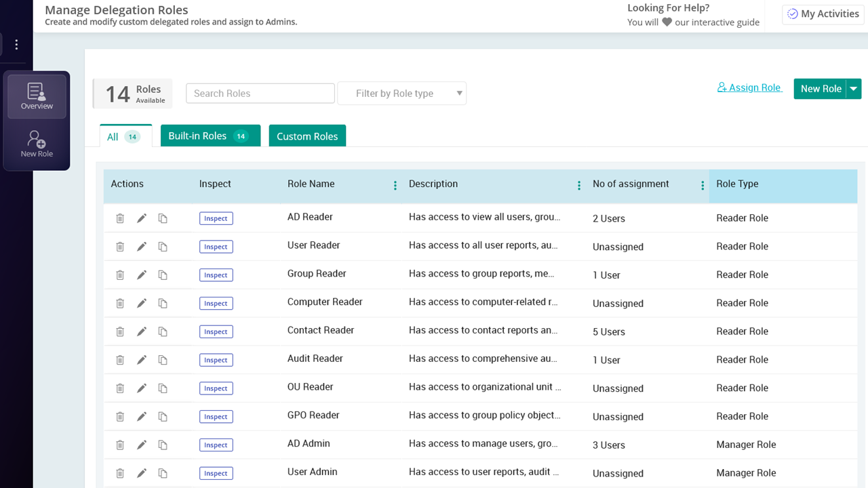The height and width of the screenshot is (488, 868).
Task: Click inside the Search Roles field
Action: point(260,93)
